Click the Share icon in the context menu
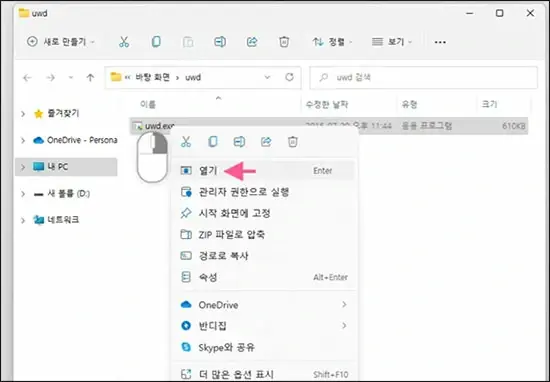The image size is (550, 382). tap(266, 142)
